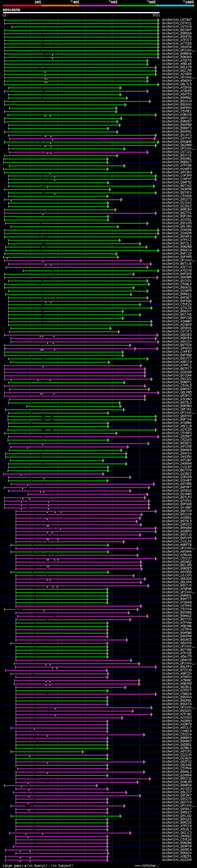
Task: Select the UniRef100_B9RDQ4 hit label
Action: tap(177, 33)
